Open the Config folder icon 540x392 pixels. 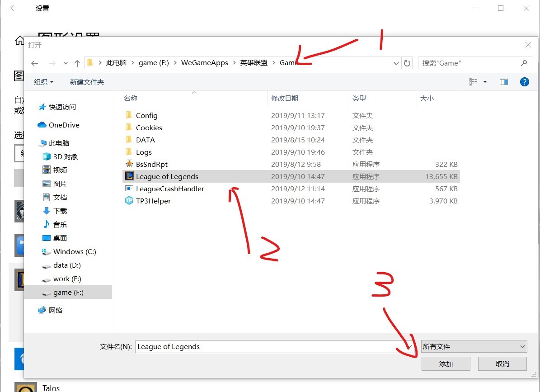click(129, 115)
